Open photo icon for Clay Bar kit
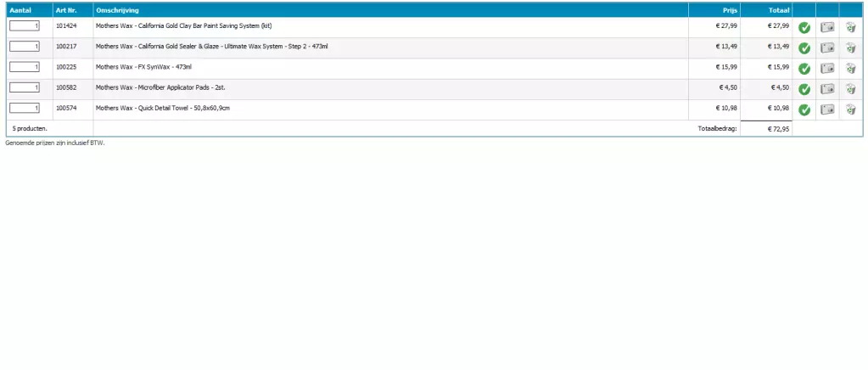The image size is (868, 370). (x=827, y=28)
